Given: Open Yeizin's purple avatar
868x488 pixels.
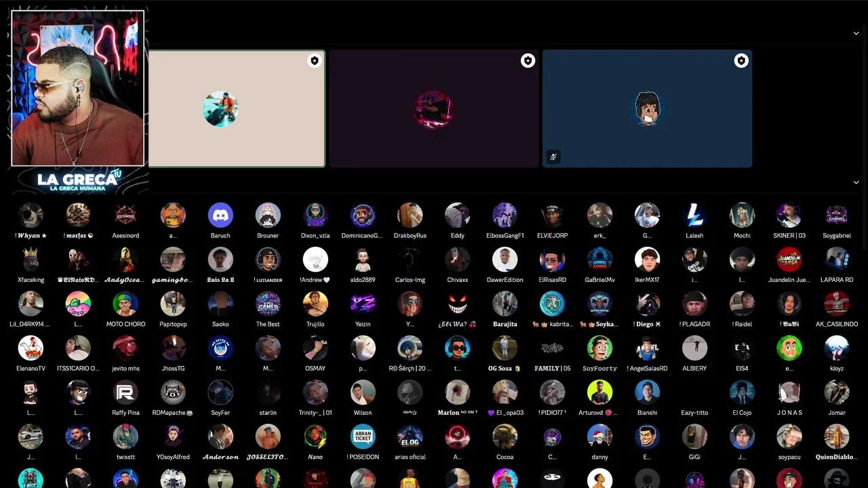Looking at the screenshot, I should pos(363,304).
